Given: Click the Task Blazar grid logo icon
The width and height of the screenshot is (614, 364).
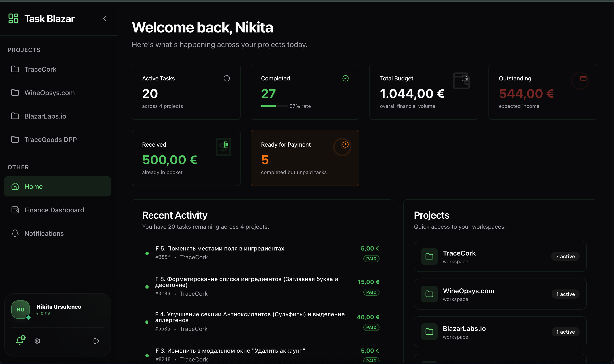Looking at the screenshot, I should pyautogui.click(x=13, y=19).
